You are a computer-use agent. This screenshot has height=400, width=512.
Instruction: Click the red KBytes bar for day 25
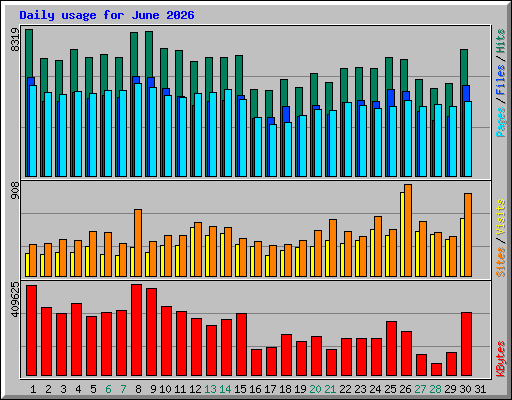pos(391,349)
